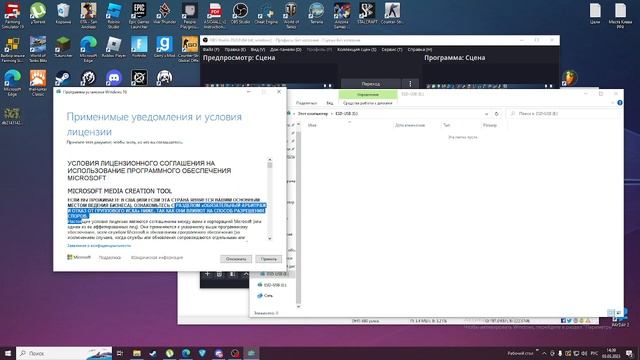Open FL Studio fruit icon on desktop
Image resolution: width=640 pixels, height=360 pixels.
coord(570,78)
